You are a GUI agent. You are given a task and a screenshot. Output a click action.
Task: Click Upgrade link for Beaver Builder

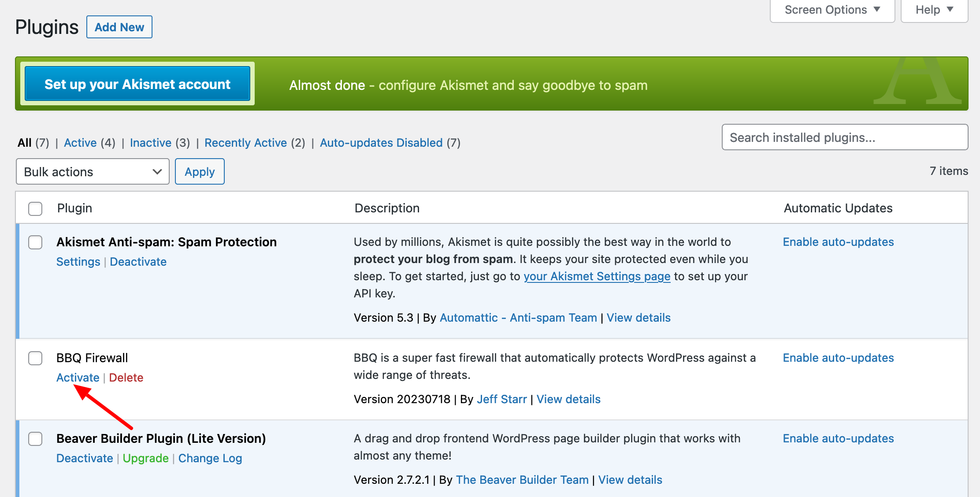[x=145, y=458]
